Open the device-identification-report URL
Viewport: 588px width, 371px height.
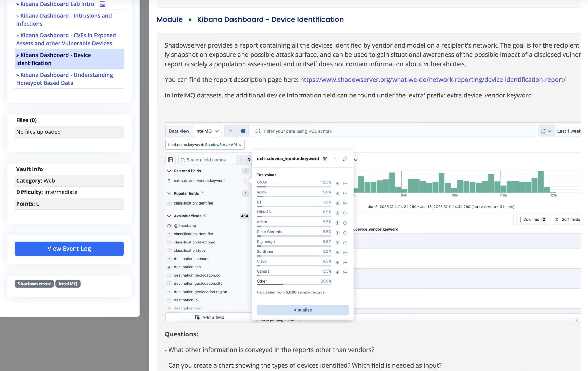[x=433, y=79]
